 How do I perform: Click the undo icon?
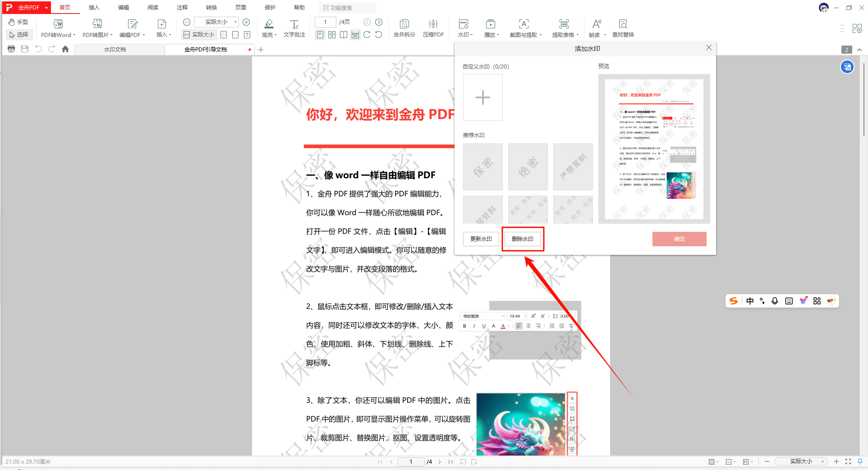pos(38,49)
